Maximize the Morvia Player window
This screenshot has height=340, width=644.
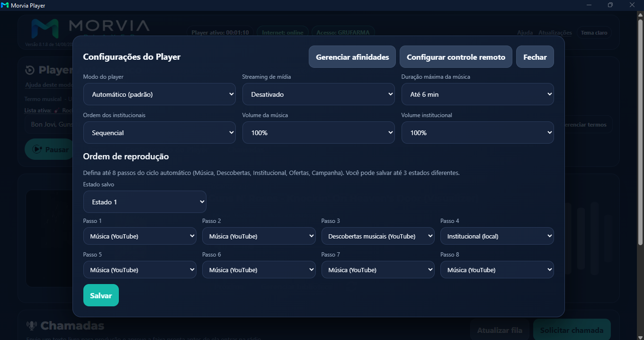pos(610,5)
